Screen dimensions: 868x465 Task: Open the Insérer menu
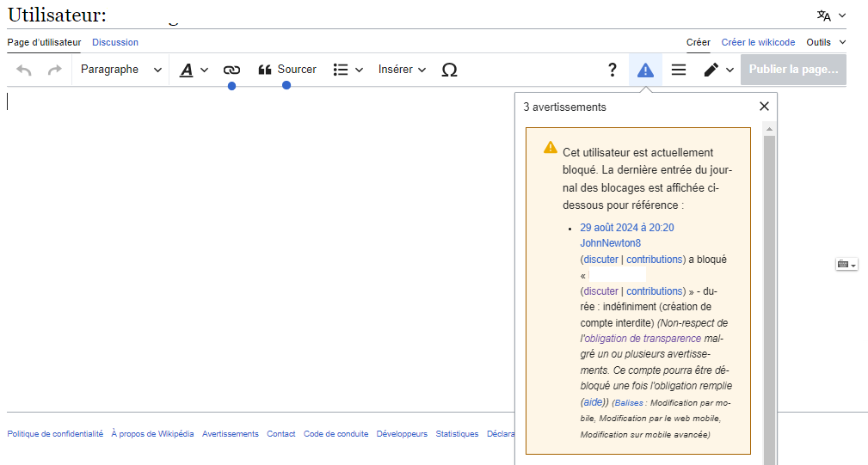point(402,70)
